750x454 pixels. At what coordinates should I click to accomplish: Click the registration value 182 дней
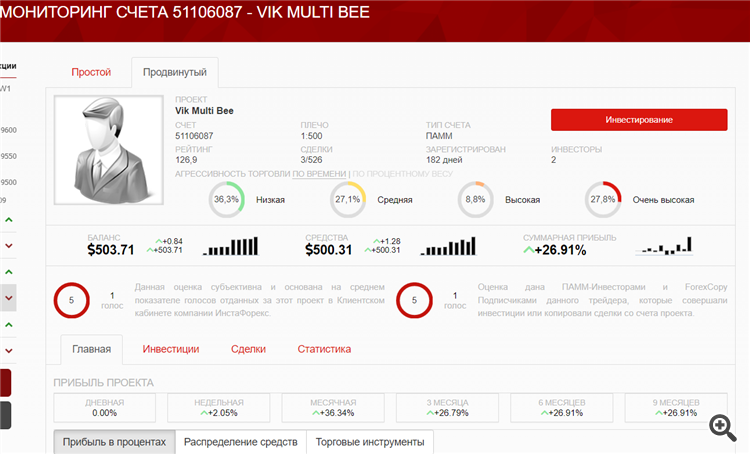click(444, 160)
